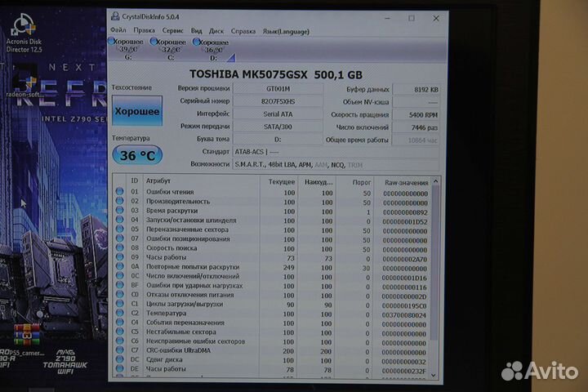Click status icon for 03 Время раскрутки
Viewport: 588px width, 392px height.
(x=119, y=210)
